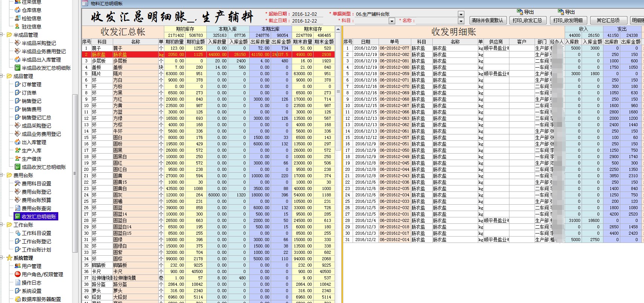This screenshot has height=303, width=644.
Task: Select the 生产借货 icon
Action: point(17,159)
